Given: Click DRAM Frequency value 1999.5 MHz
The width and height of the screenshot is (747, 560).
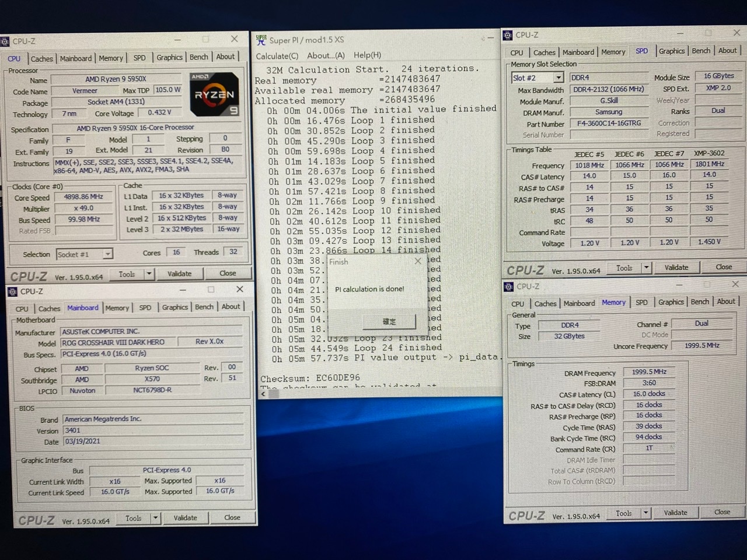Looking at the screenshot, I should click(x=649, y=372).
